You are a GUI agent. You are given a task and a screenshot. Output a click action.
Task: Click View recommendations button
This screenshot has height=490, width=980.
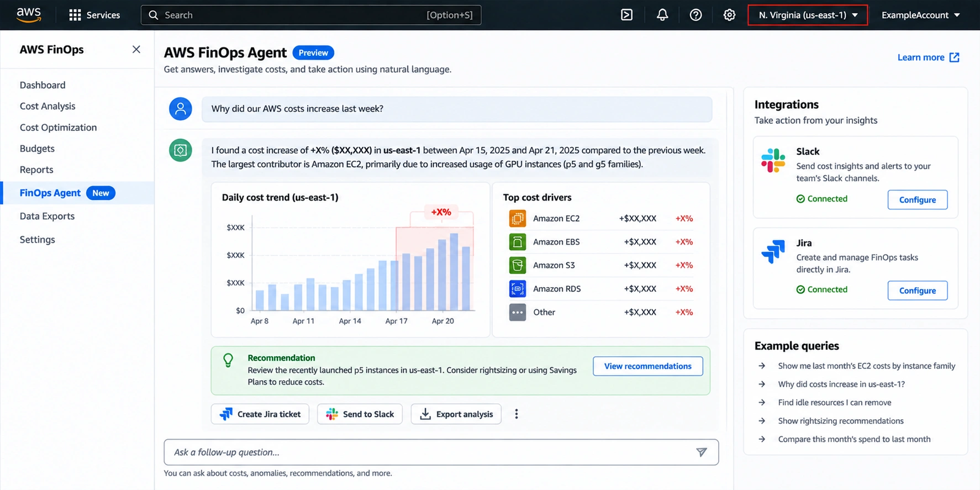pyautogui.click(x=647, y=366)
